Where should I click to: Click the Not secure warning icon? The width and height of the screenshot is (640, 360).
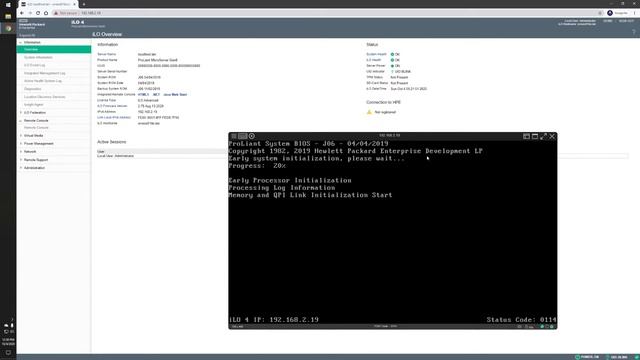(56, 13)
